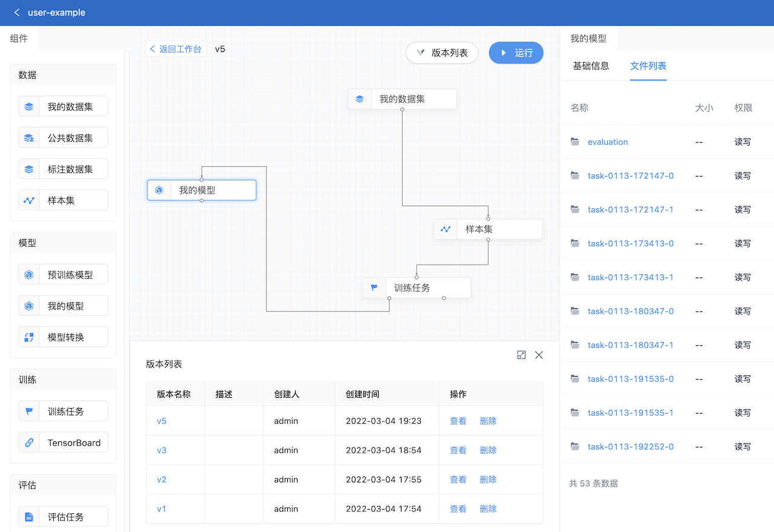Click the TensorBoard component label
Image resolution: width=774 pixels, height=532 pixels.
[x=74, y=443]
